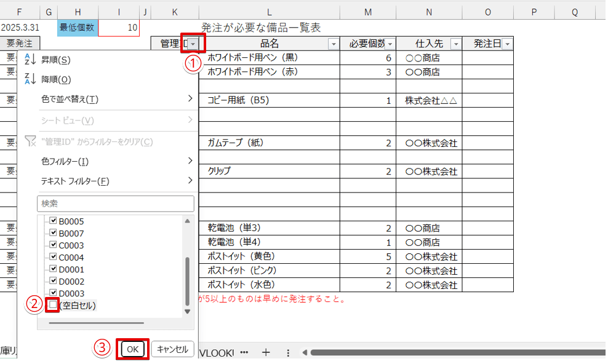This screenshot has height=364, width=608.
Task: Open the 仕入先 column filter dropdown
Action: coord(456,44)
